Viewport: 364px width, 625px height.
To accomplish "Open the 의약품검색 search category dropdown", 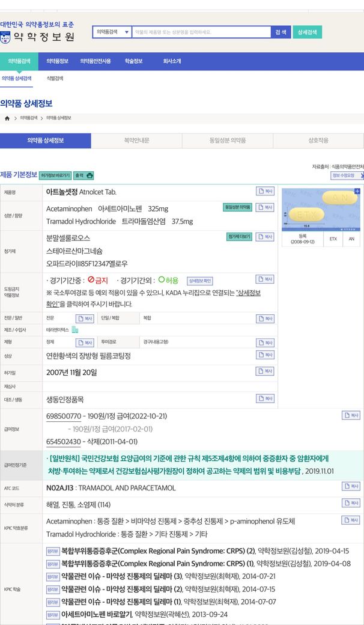I will (x=112, y=31).
